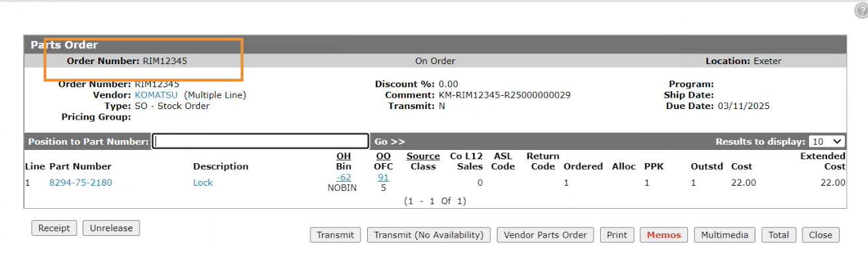Open the KOMATSU vendor link
This screenshot has width=868, height=259.
tap(157, 95)
